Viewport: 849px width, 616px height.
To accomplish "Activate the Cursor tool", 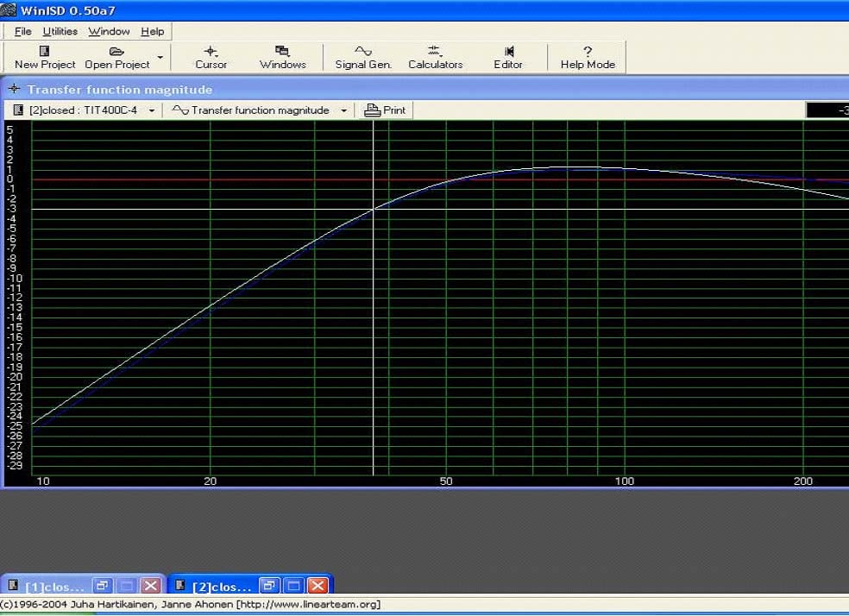I will (211, 53).
